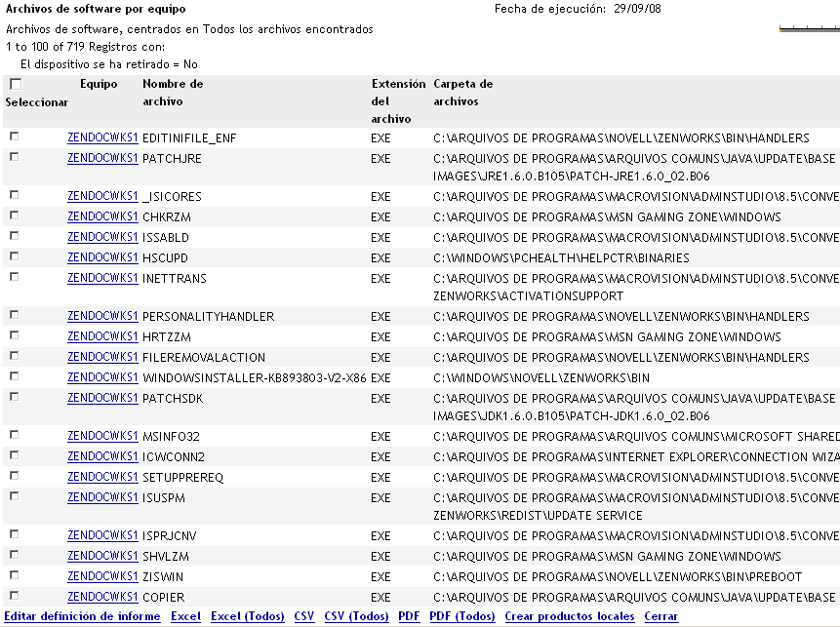This screenshot has width=840, height=627.
Task: Click the Carpeta de archivos column header
Action: (x=462, y=93)
